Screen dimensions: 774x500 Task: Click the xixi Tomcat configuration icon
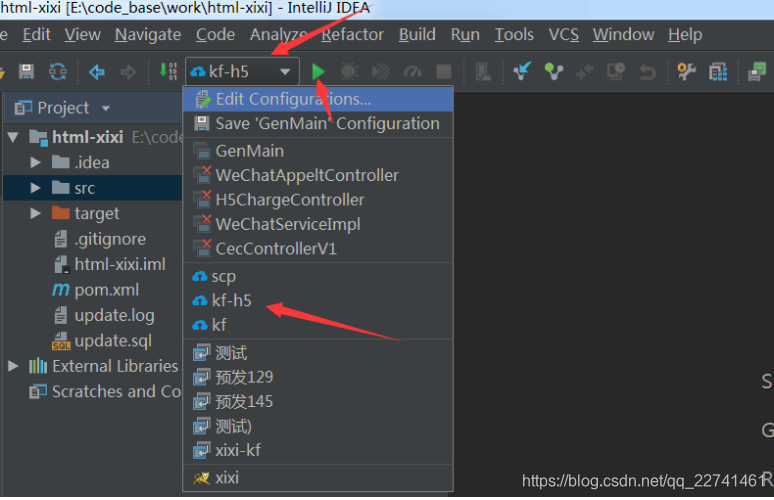201,478
